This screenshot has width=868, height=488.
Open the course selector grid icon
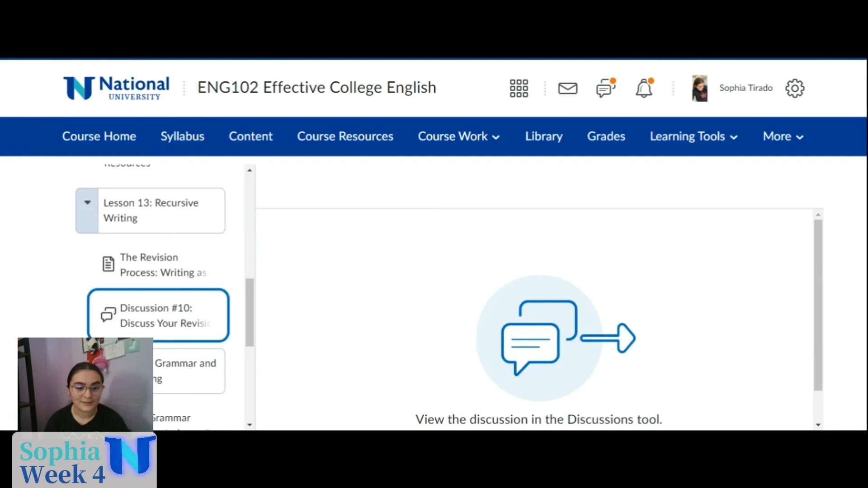tap(519, 88)
